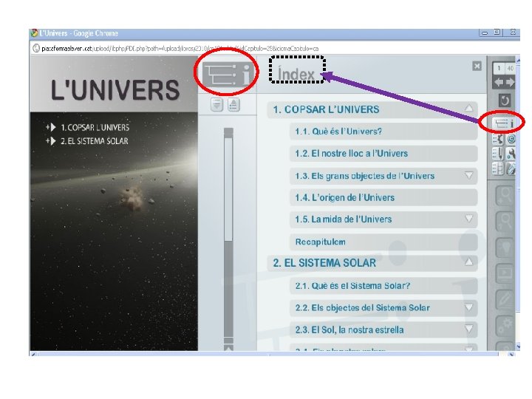The height and width of the screenshot is (399, 532).
Task: Select the 1.3. Els grans objectes de l'Univers row
Action: point(383,176)
